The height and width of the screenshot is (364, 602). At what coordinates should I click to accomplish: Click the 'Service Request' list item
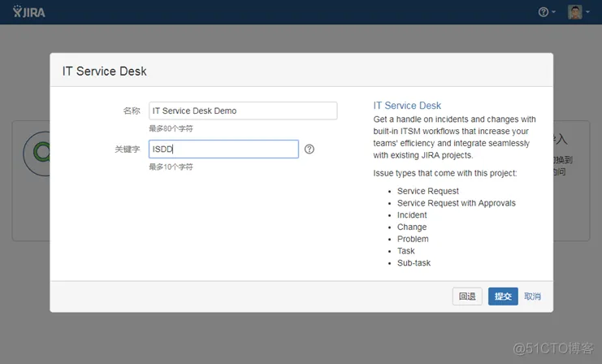click(x=427, y=191)
